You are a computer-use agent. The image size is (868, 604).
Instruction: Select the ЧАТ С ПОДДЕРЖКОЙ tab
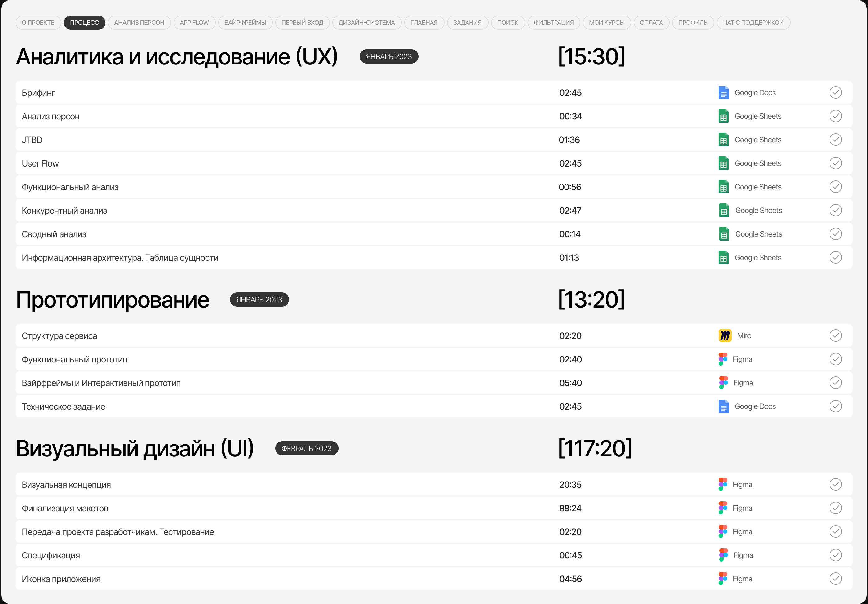753,23
